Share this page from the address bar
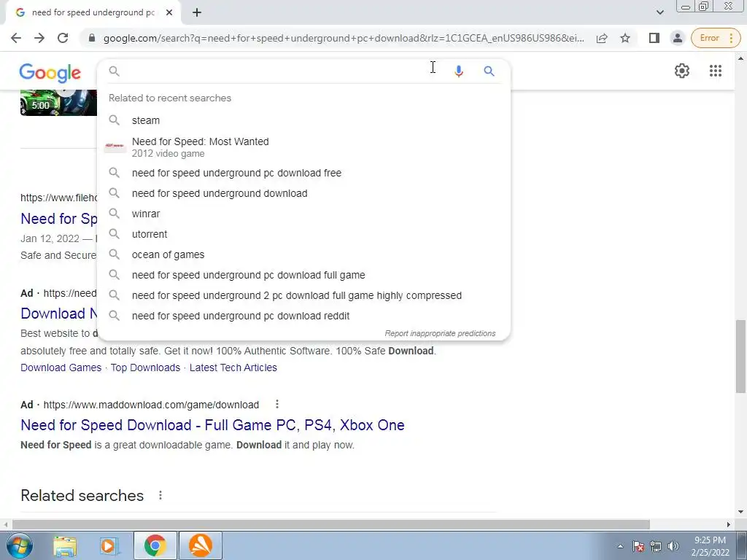Viewport: 747px width, 560px height. click(x=602, y=38)
